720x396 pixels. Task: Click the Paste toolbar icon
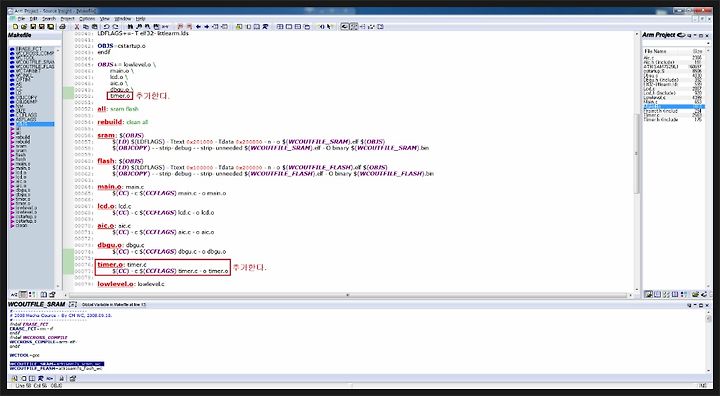(x=95, y=27)
